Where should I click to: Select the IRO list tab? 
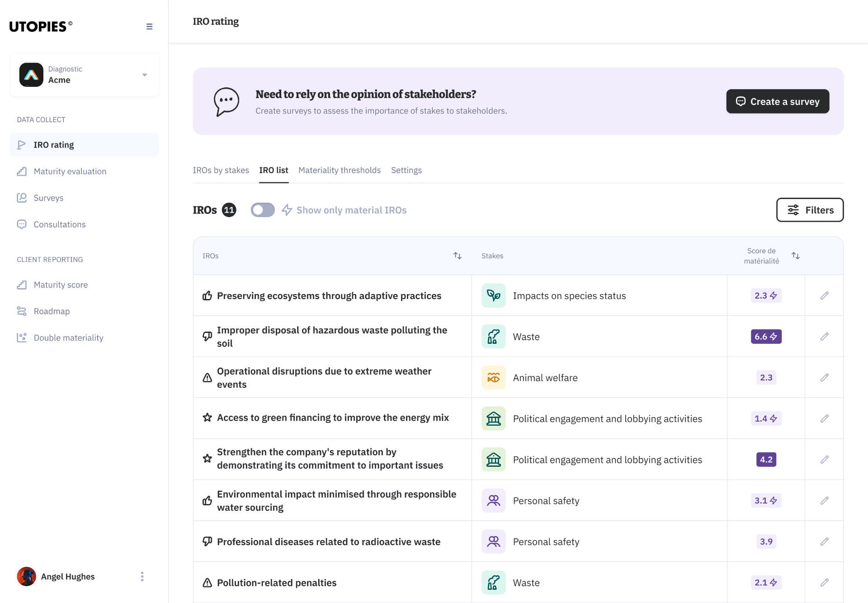pyautogui.click(x=274, y=170)
